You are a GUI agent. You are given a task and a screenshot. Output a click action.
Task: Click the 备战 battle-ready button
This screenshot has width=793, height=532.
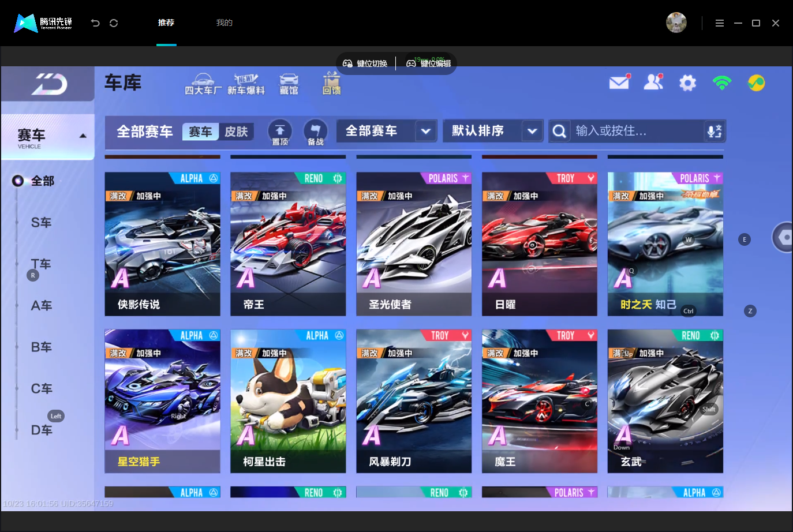[315, 132]
